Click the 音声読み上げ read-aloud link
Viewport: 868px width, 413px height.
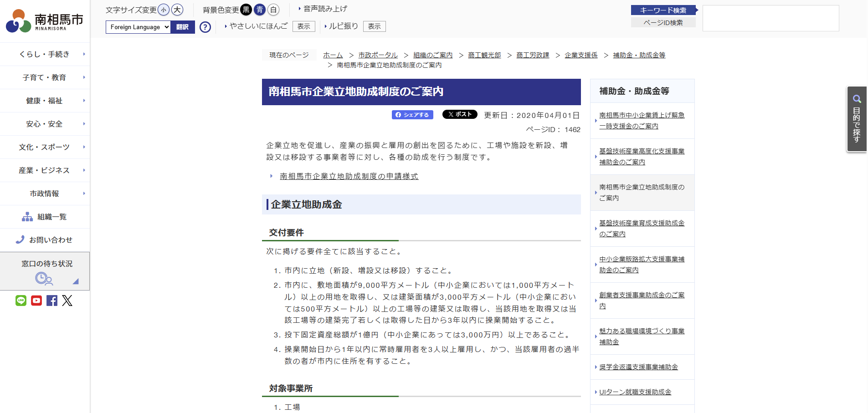(325, 9)
